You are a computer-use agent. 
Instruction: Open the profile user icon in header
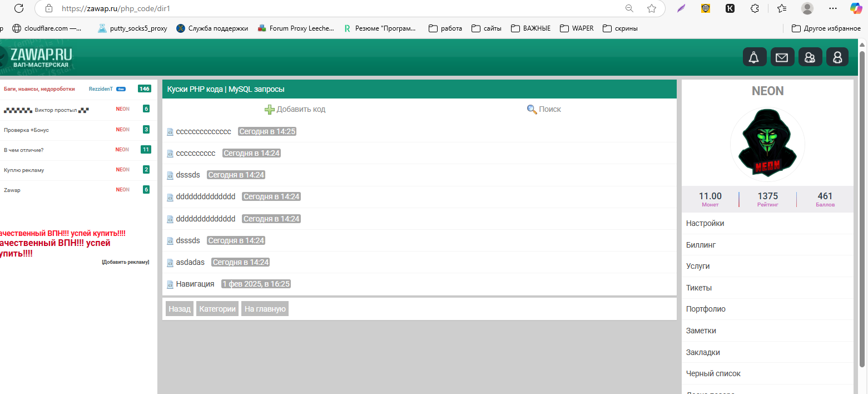[x=837, y=57]
